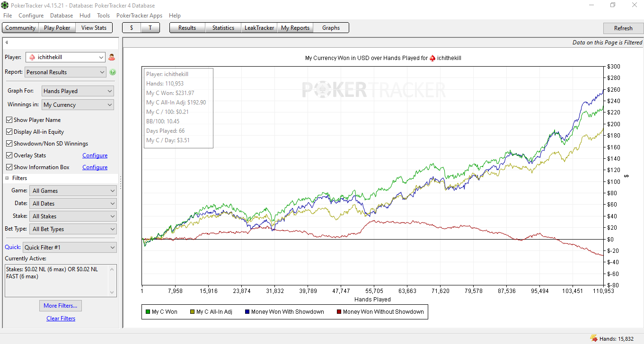The height and width of the screenshot is (344, 644).
Task: Click the Refresh button
Action: 623,28
